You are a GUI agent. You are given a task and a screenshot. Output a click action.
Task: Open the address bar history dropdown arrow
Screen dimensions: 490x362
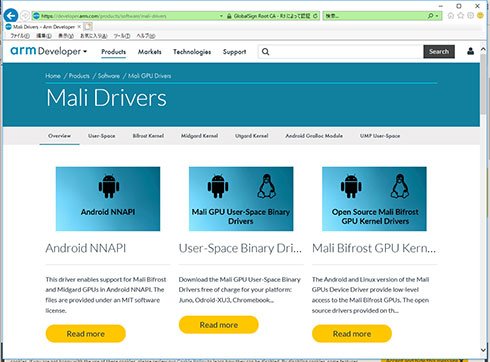click(221, 16)
